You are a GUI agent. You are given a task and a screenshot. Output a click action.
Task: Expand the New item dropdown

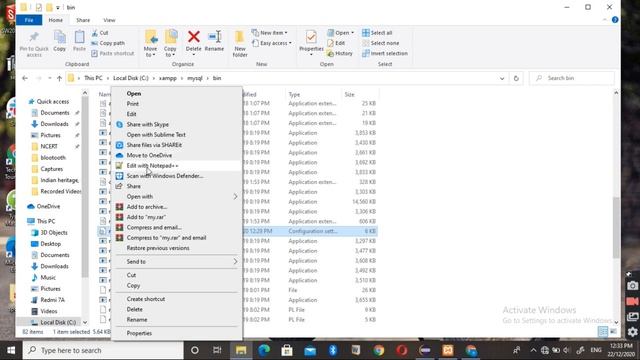269,33
